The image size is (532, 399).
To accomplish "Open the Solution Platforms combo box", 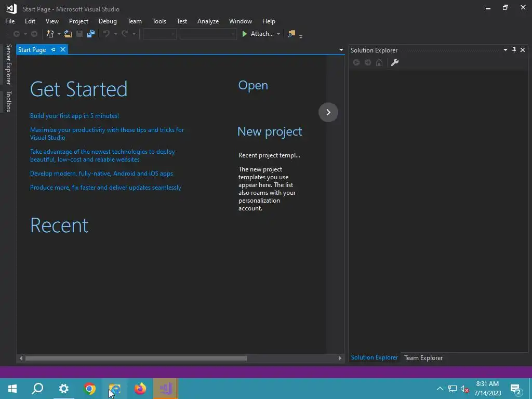I will pyautogui.click(x=208, y=34).
